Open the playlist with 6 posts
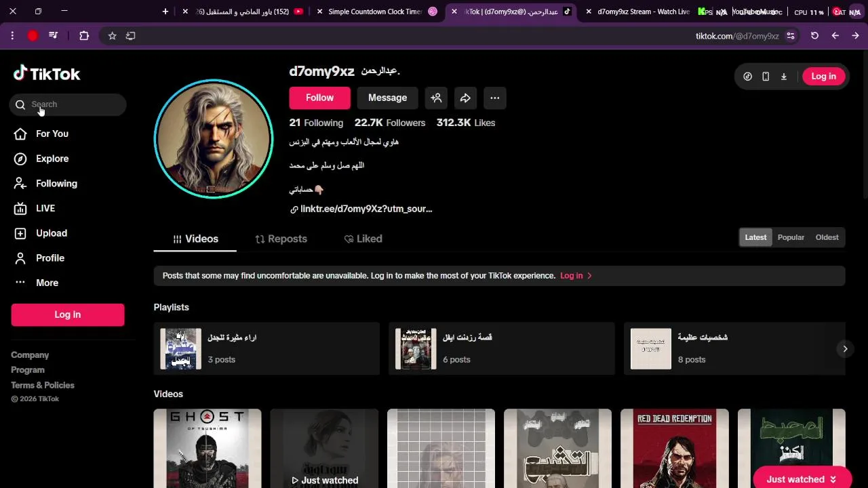The width and height of the screenshot is (868, 488). pyautogui.click(x=502, y=348)
